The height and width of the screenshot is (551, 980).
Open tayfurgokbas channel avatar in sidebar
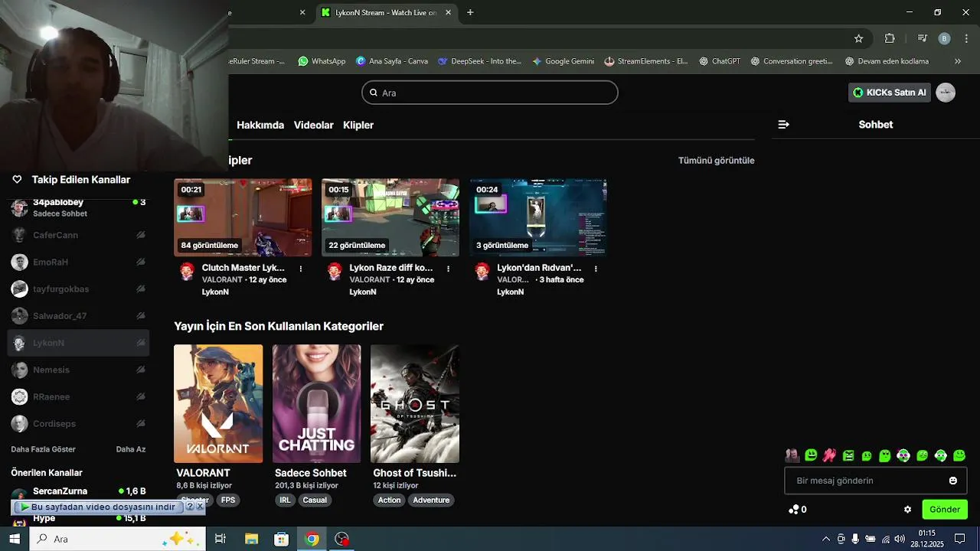click(20, 289)
